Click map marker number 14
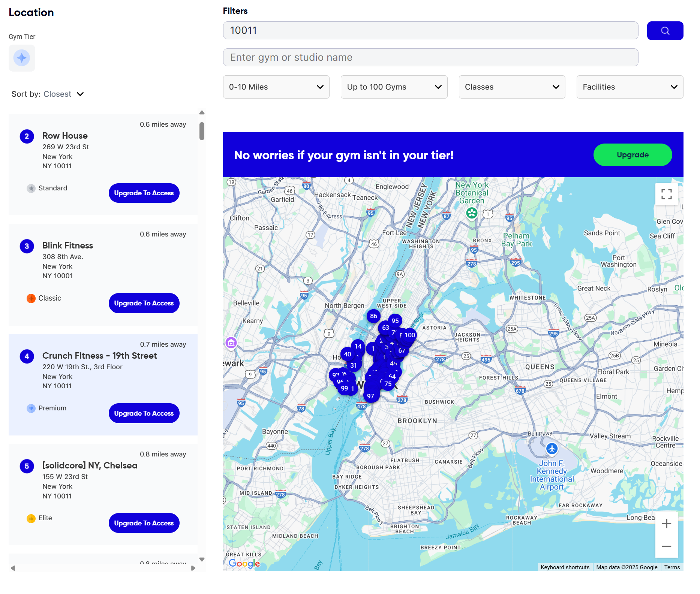This screenshot has height=594, width=700. pos(358,346)
